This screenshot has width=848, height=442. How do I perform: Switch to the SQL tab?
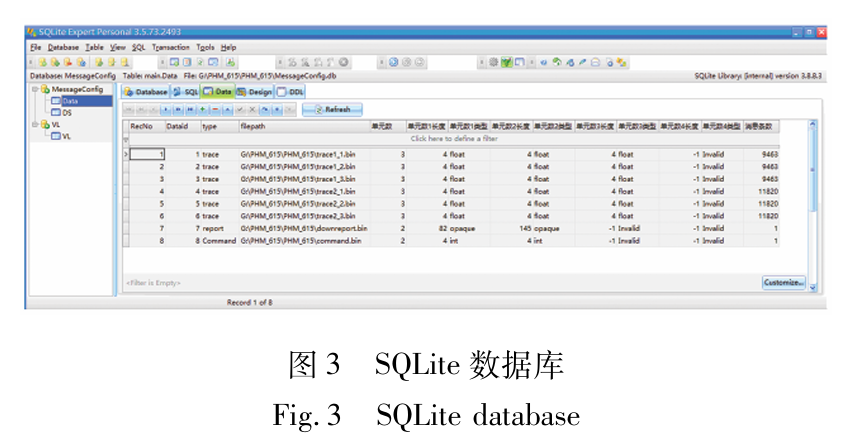(186, 92)
